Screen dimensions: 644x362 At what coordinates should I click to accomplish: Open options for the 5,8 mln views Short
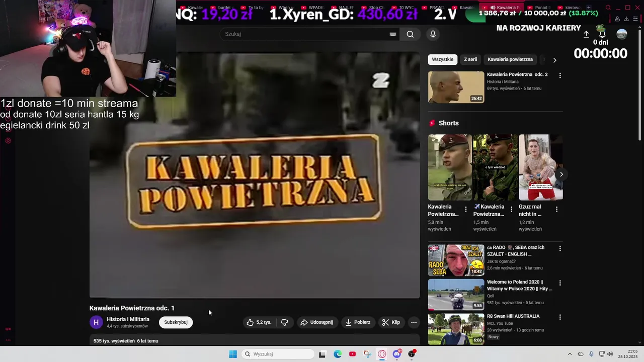click(x=465, y=209)
